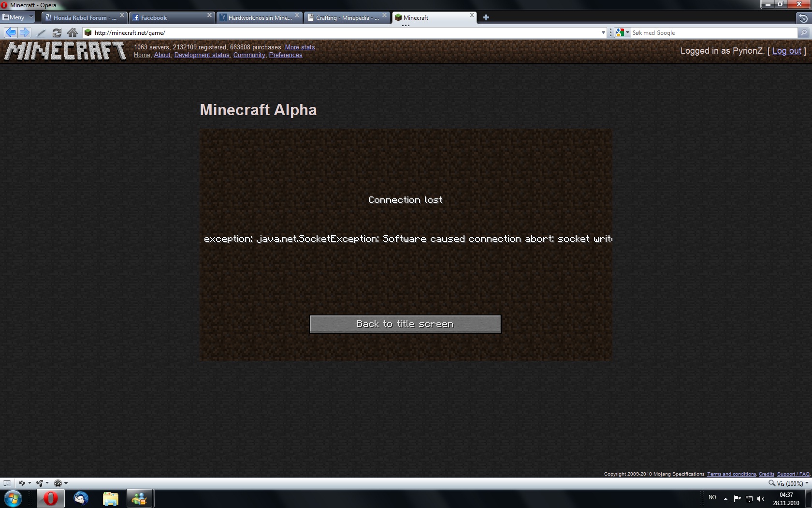Show hidden system tray icons
The image size is (812, 508).
[x=725, y=498]
